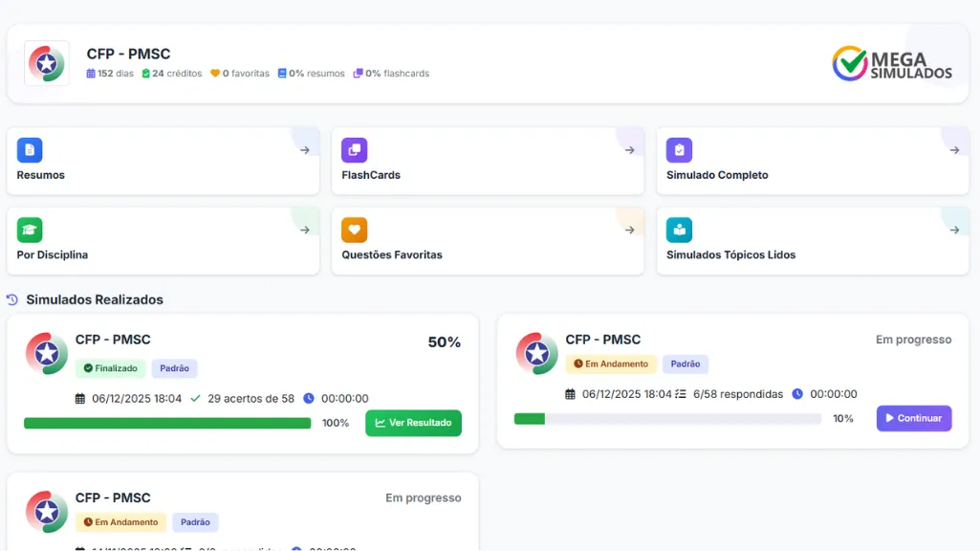This screenshot has width=980, height=551.
Task: Click the purple FlashCards icon
Action: [x=354, y=150]
